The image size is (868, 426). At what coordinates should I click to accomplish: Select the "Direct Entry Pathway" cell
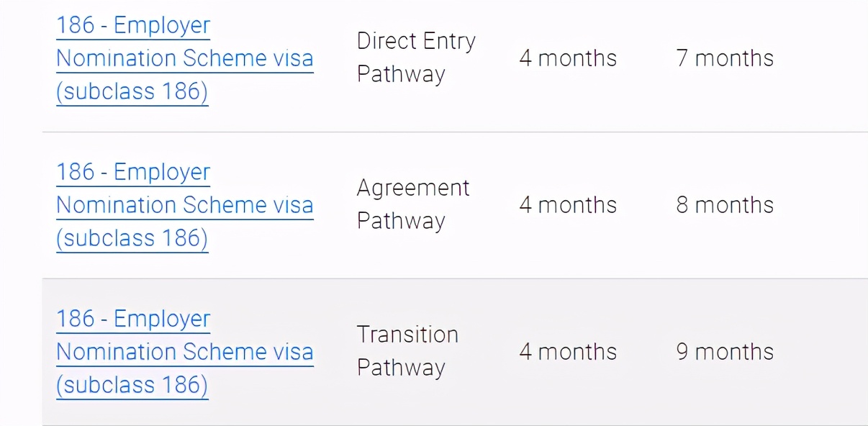point(416,58)
